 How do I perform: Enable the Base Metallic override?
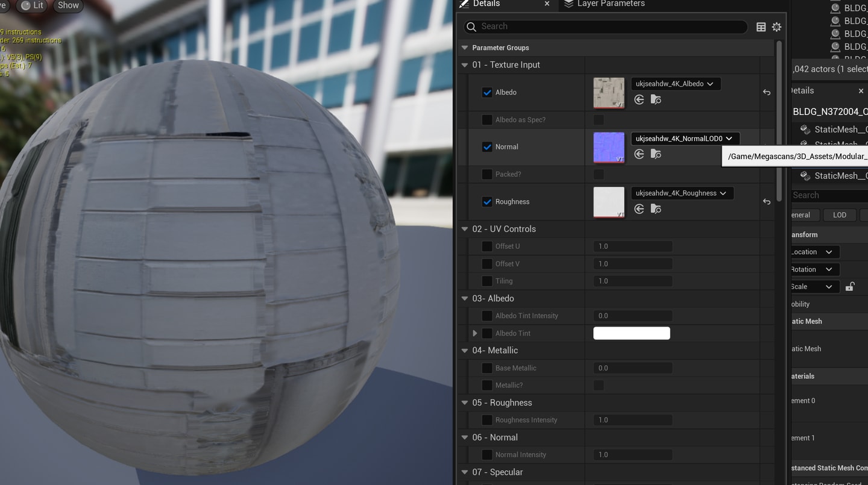point(487,368)
